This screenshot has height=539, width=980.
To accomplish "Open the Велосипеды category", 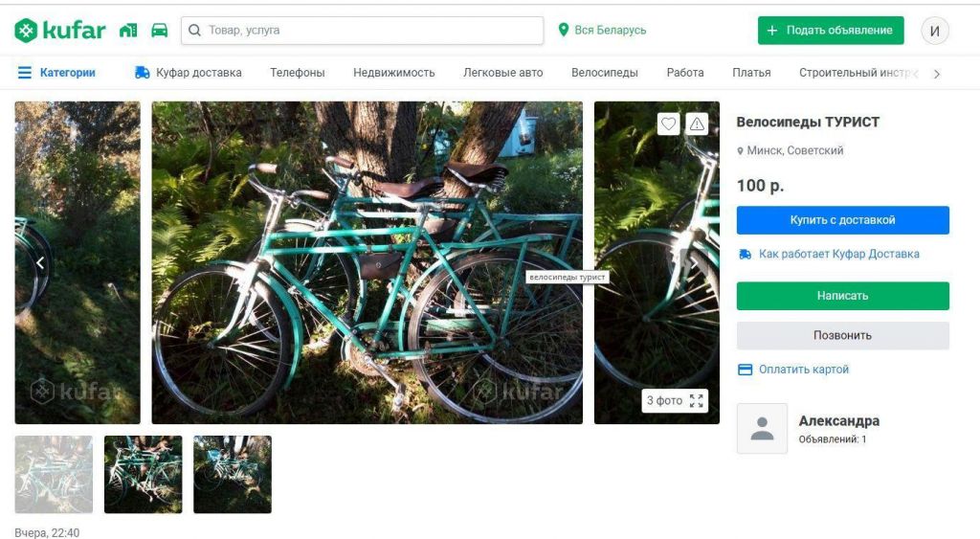I will click(x=604, y=73).
